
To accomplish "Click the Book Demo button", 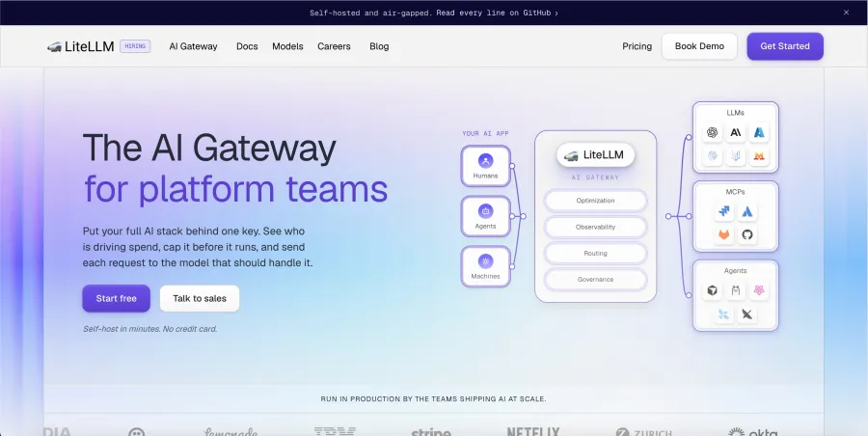I will (x=699, y=46).
